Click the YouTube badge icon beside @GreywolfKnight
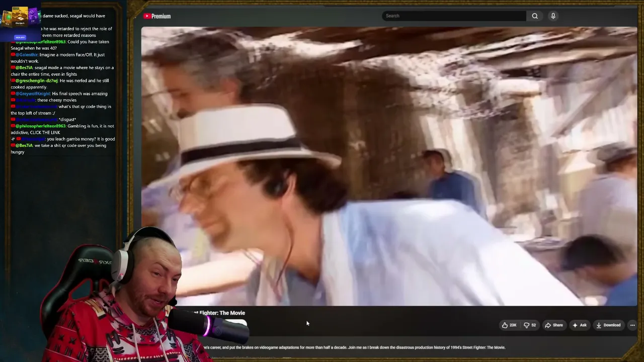644x362 pixels. [13, 94]
